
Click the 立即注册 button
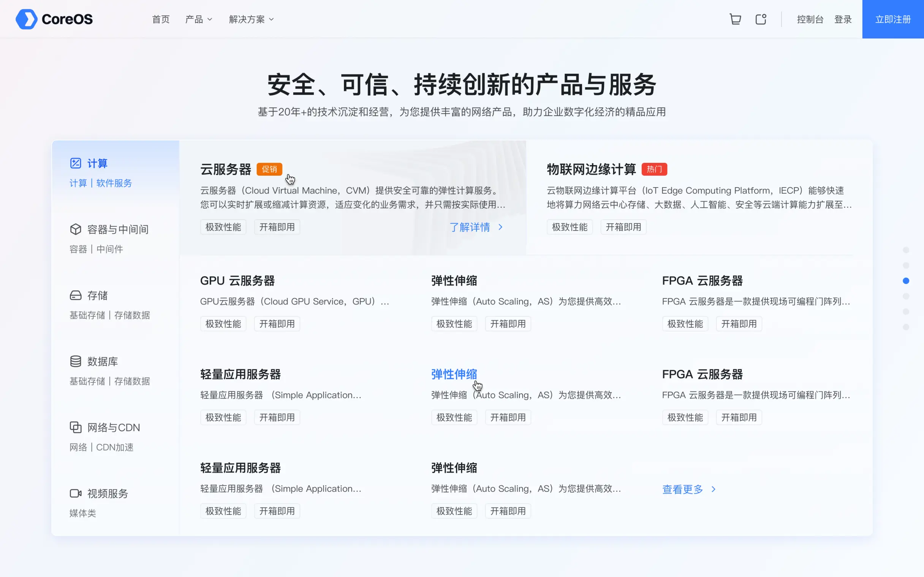point(893,19)
